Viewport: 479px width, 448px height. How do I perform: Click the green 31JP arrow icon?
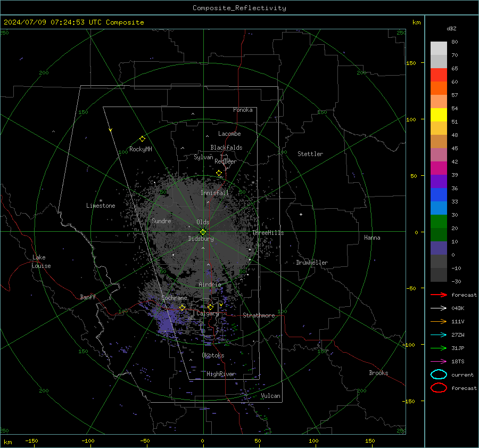pyautogui.click(x=439, y=348)
